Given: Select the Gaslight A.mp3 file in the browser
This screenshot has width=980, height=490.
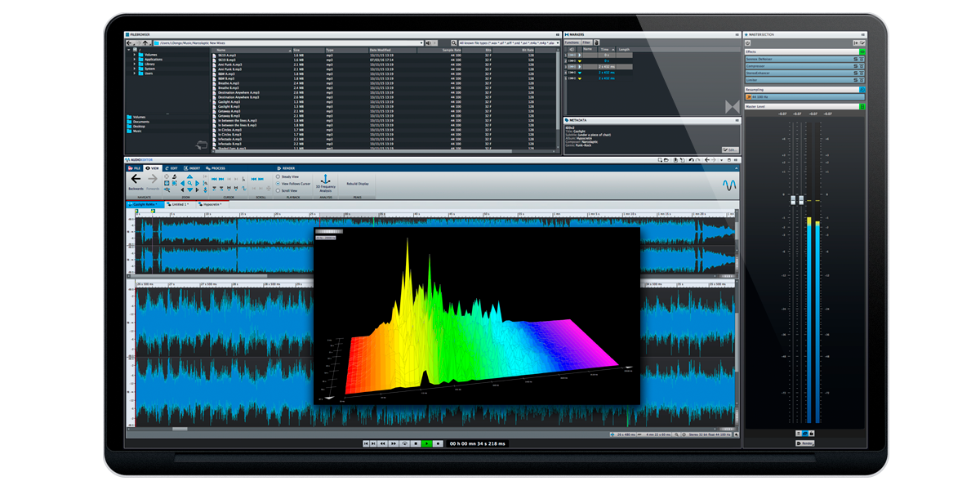Looking at the screenshot, I should coord(229,102).
